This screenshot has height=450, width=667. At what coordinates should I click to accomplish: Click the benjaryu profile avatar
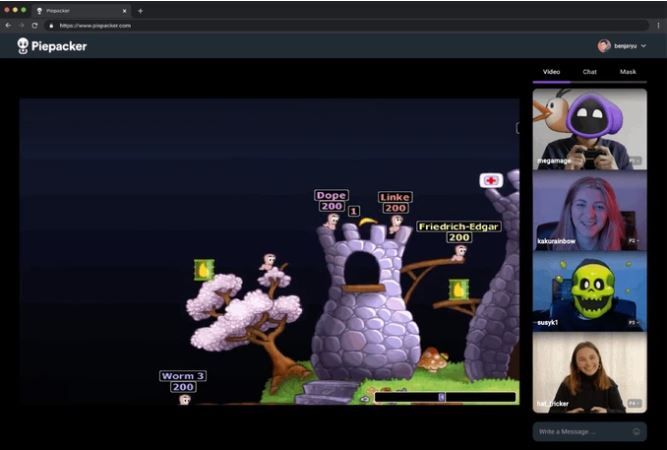[604, 46]
